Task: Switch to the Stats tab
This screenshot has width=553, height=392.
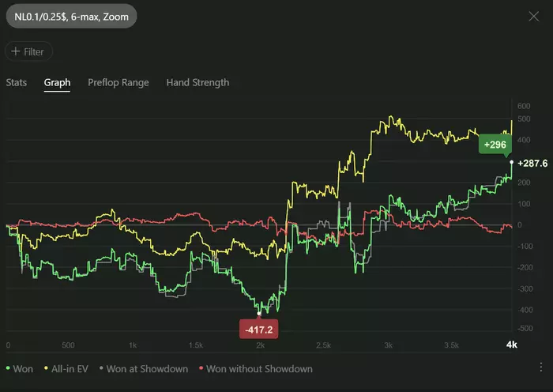Action: [17, 82]
